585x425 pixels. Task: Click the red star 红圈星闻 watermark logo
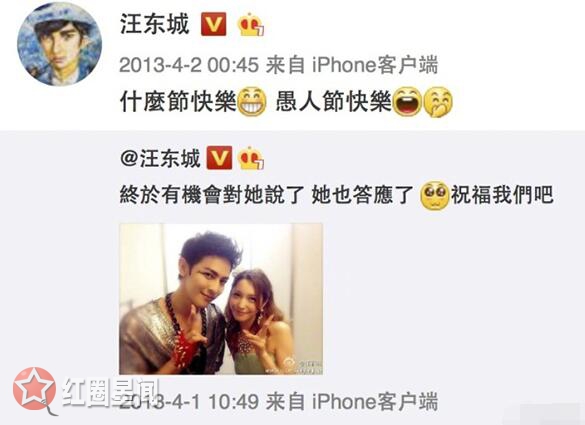point(34,390)
